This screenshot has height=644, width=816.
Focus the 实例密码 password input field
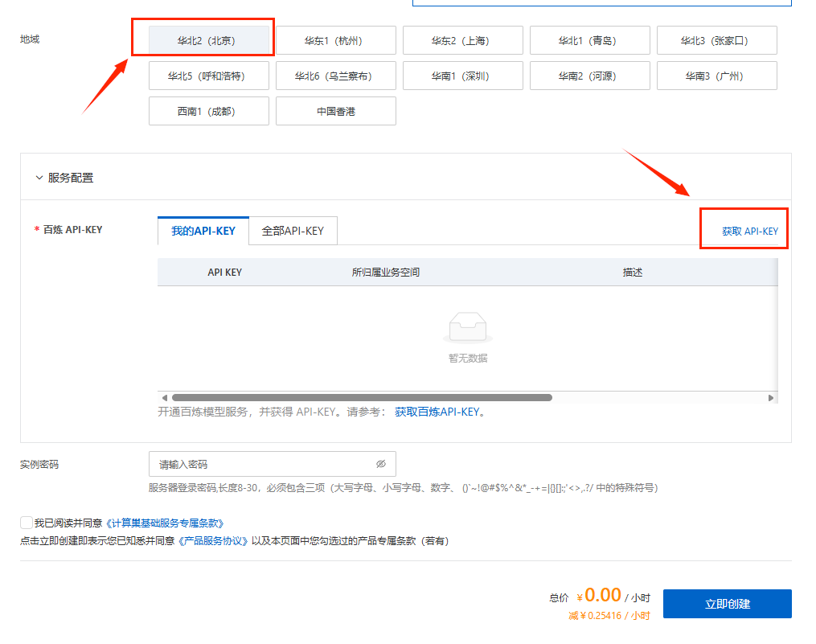point(261,464)
